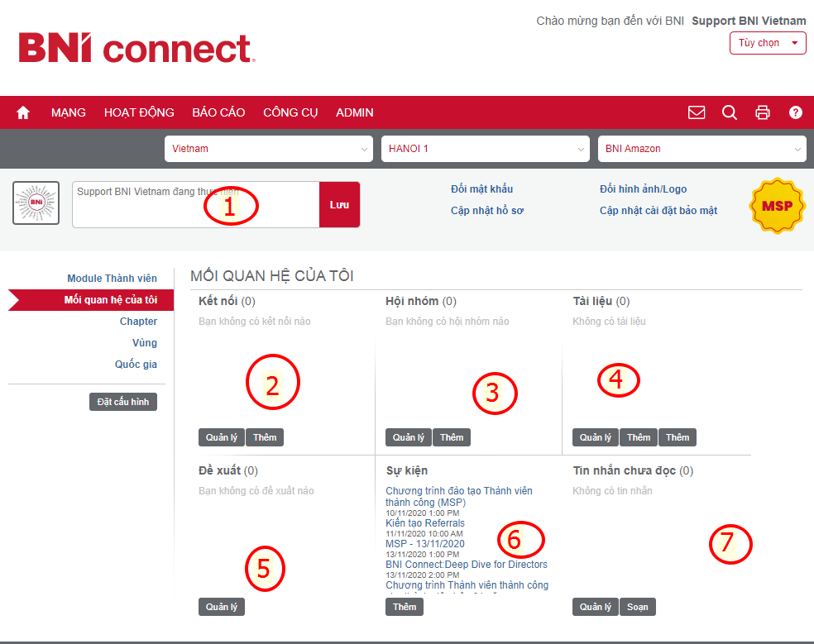814x644 pixels.
Task: Click the date 13/11/2020 2:00 PM
Action: tap(423, 575)
